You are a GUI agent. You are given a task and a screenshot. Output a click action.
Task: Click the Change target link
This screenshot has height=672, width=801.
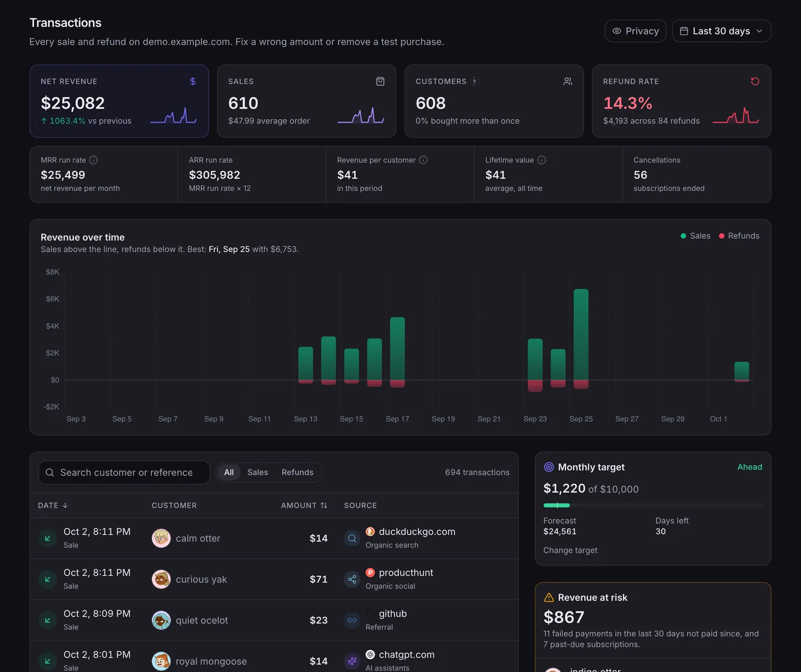570,550
